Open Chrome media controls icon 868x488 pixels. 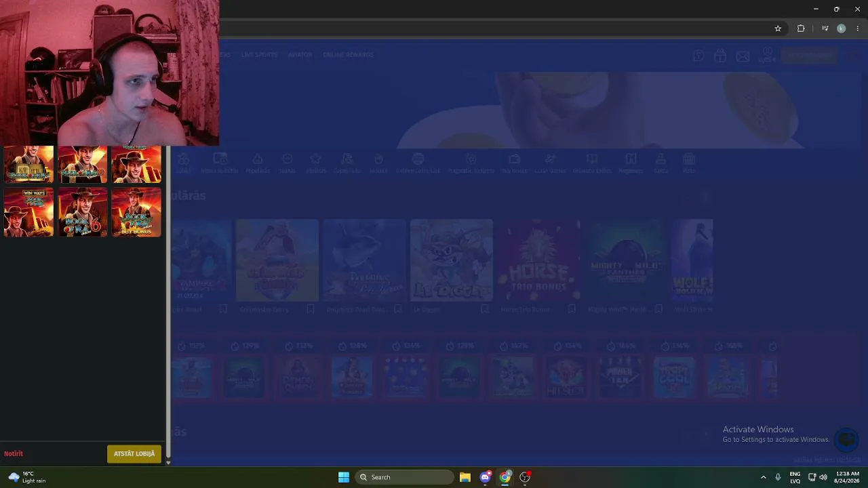(825, 28)
